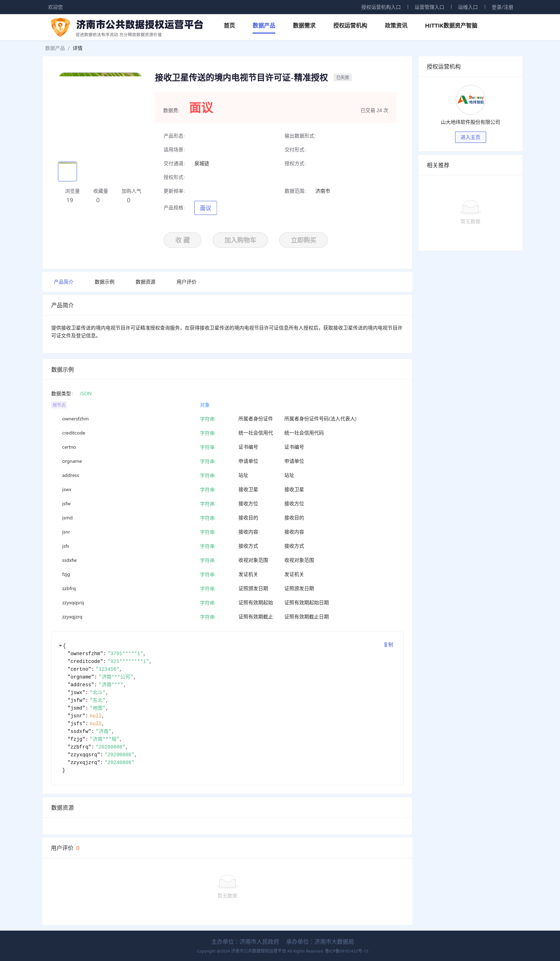Switch to 数据示例 tab
The width and height of the screenshot is (560, 961).
point(104,282)
